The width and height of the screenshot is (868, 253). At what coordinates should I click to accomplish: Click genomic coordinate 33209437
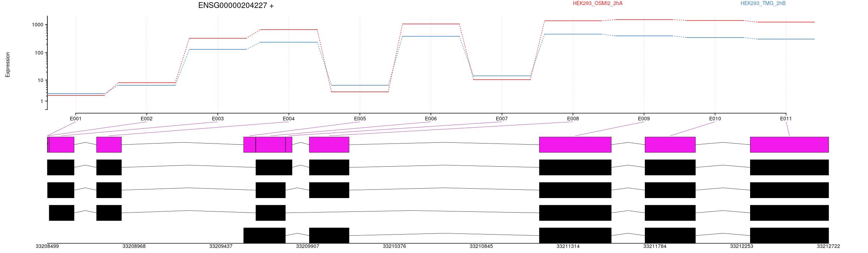221,246
